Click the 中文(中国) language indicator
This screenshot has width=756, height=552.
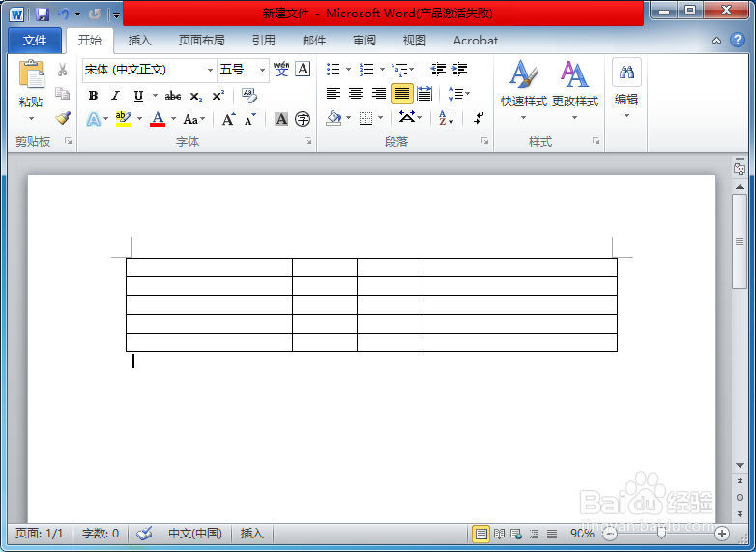click(194, 534)
